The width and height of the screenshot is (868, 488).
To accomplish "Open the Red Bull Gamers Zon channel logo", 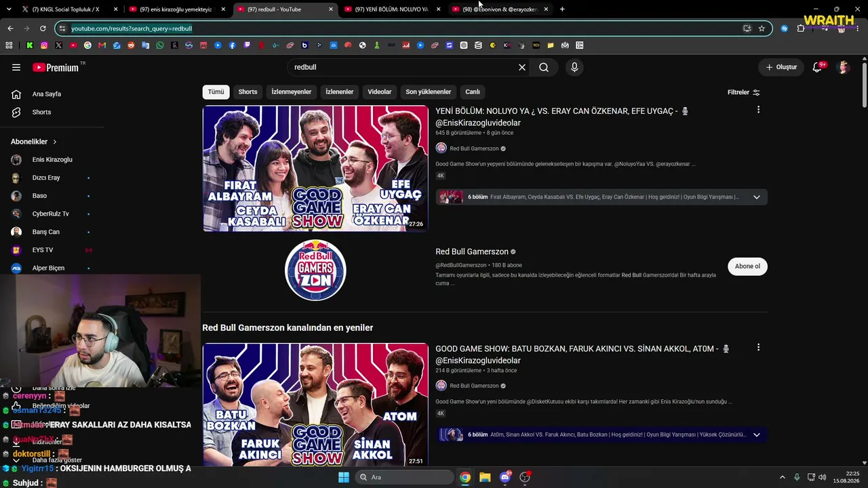I will [x=315, y=270].
